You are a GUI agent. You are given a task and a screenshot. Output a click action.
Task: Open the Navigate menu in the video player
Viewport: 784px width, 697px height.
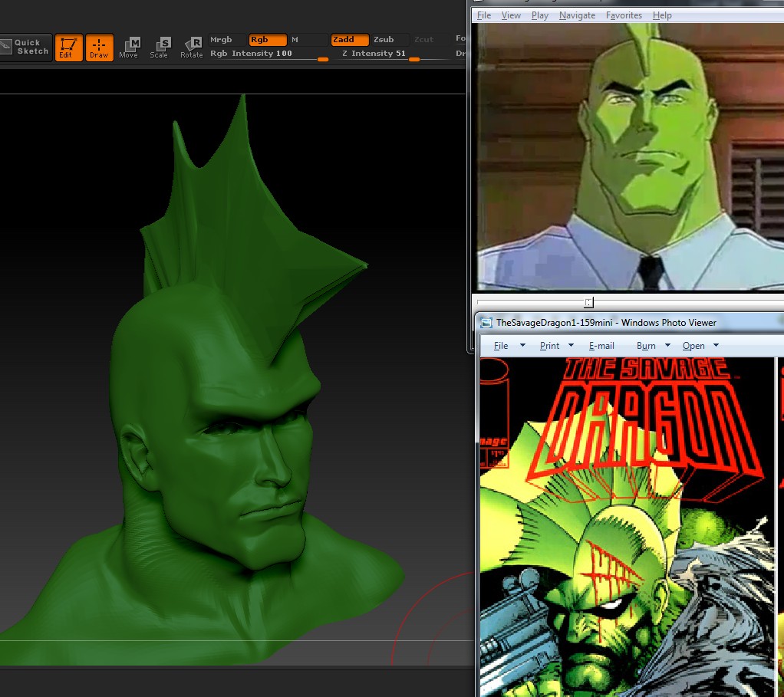coord(577,15)
